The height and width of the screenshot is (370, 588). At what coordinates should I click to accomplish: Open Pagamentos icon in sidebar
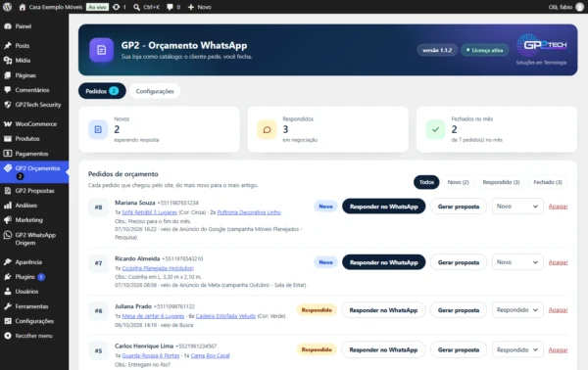tap(8, 154)
